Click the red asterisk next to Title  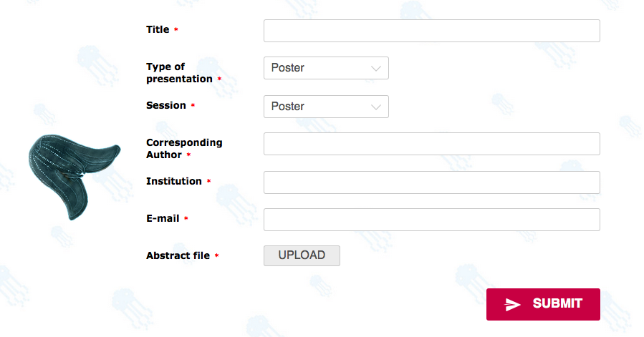pyautogui.click(x=176, y=29)
